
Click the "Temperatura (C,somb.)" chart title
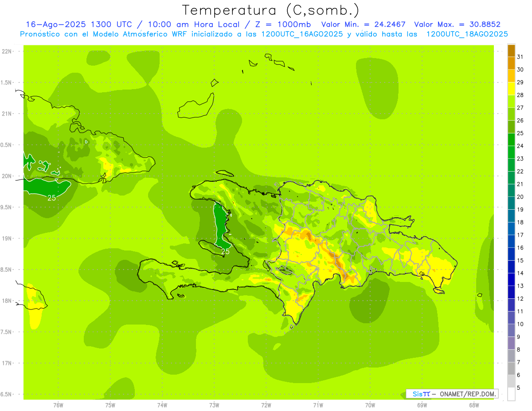[270, 10]
